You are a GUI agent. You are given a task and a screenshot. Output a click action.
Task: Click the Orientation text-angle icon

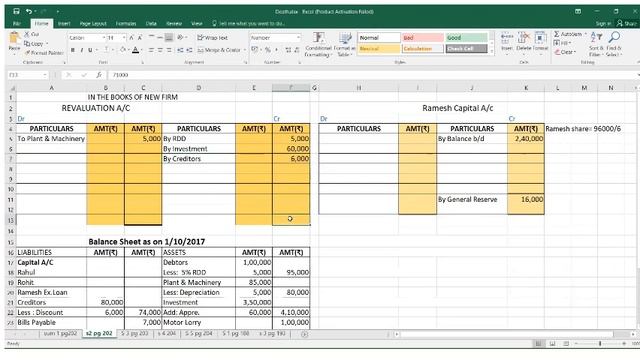coord(180,37)
